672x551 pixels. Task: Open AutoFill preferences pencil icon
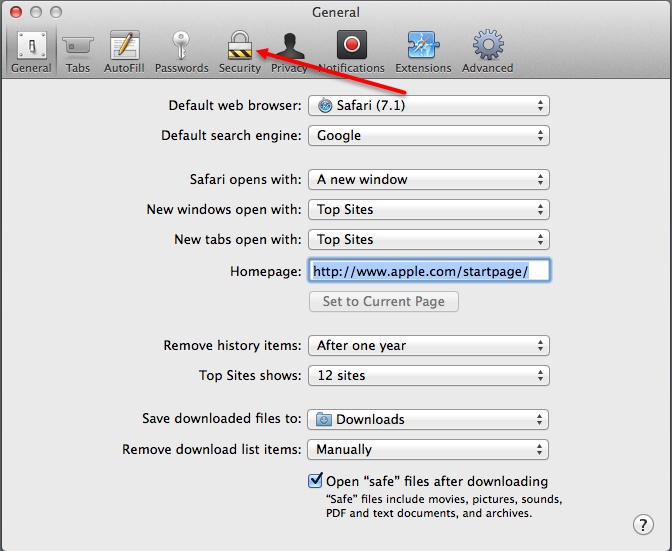[125, 46]
